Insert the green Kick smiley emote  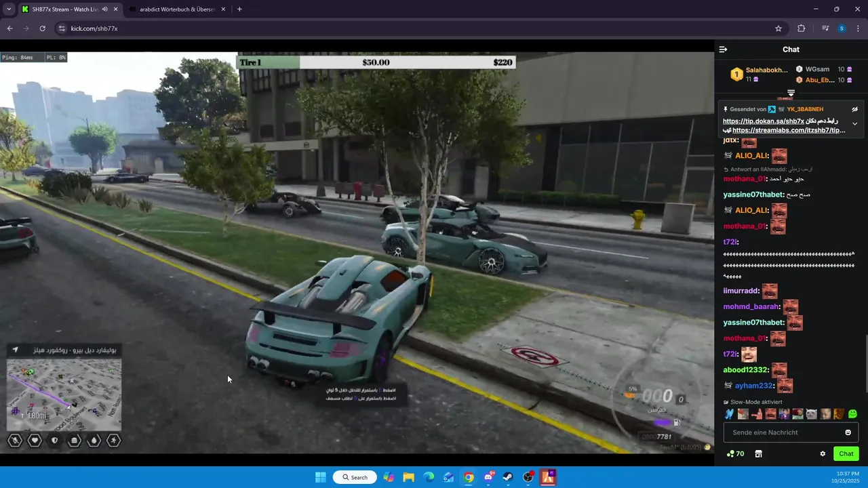[x=852, y=414]
